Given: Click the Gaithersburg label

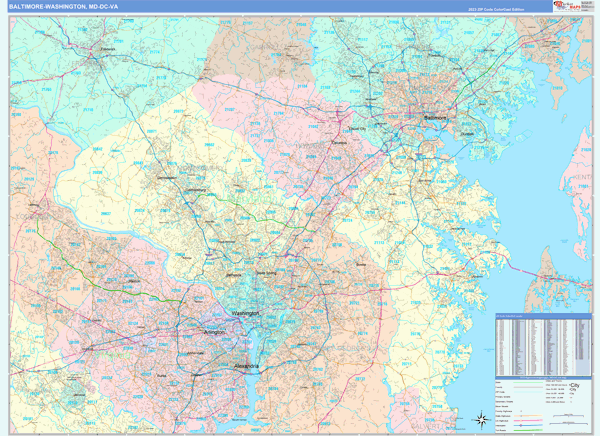Looking at the screenshot, I should 195,190.
